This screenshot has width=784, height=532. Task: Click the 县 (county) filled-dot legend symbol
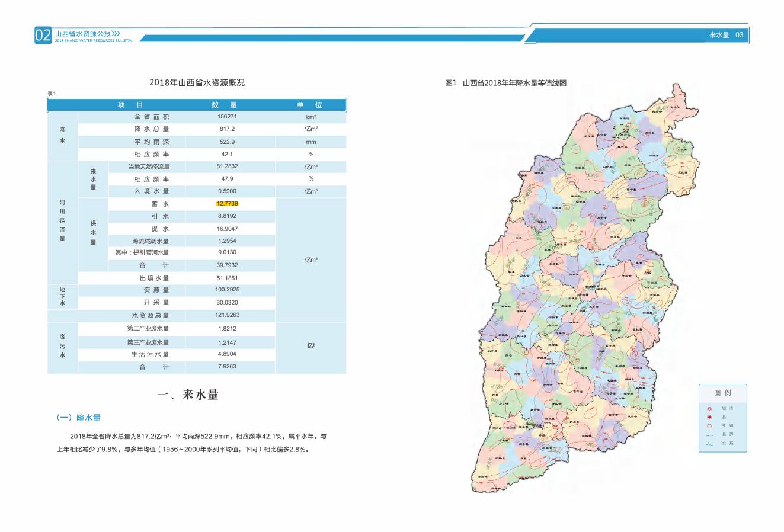(709, 417)
